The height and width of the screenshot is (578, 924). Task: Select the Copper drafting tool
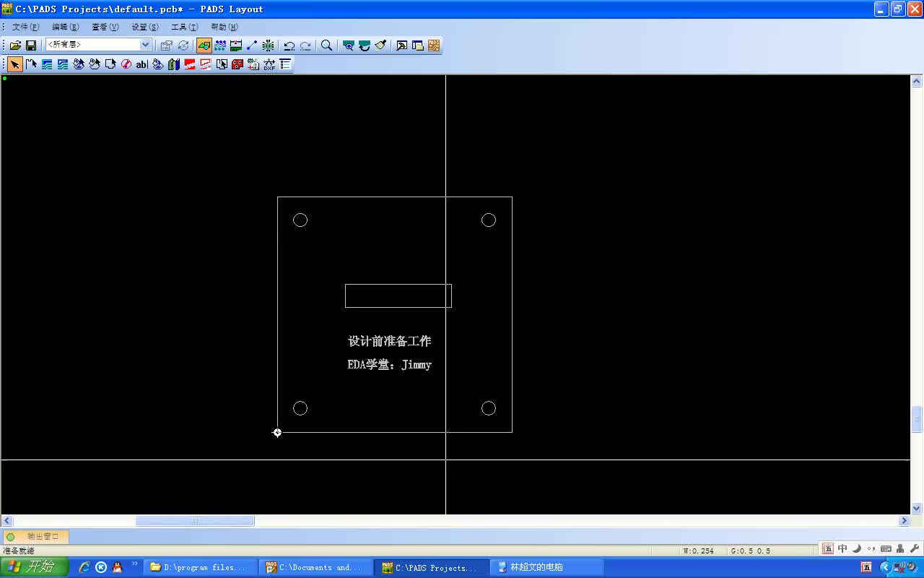point(47,64)
